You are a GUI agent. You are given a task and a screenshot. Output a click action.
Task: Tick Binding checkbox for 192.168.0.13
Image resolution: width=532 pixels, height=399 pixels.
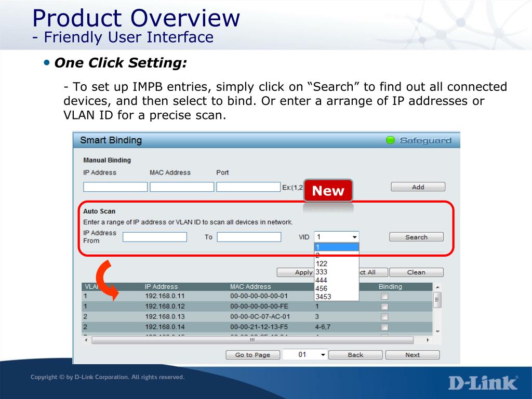pos(384,317)
